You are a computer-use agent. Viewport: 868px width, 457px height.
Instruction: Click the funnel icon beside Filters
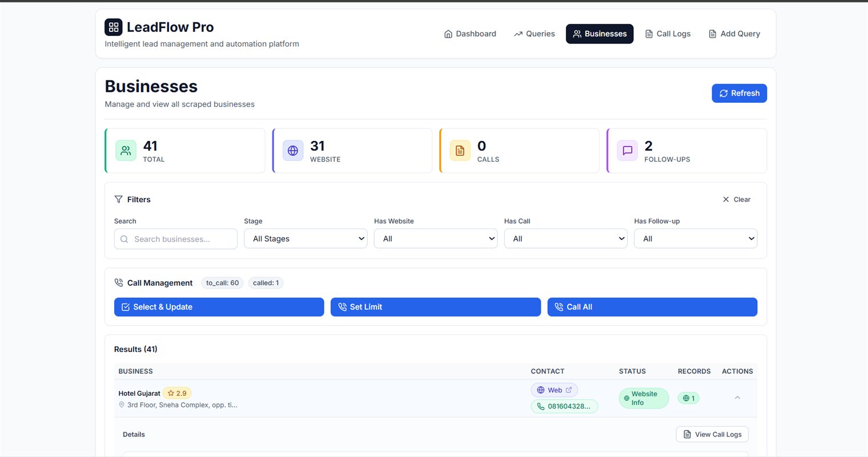(119, 199)
